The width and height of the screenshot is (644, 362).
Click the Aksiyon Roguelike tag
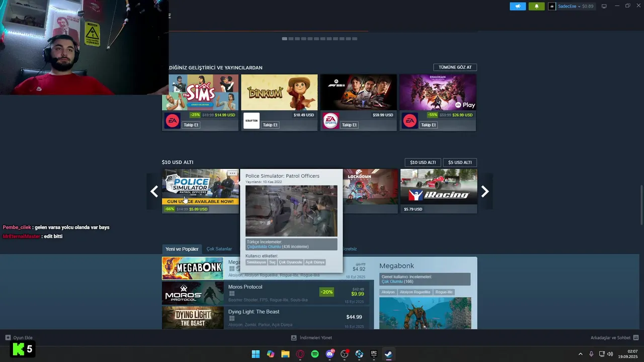click(x=415, y=292)
